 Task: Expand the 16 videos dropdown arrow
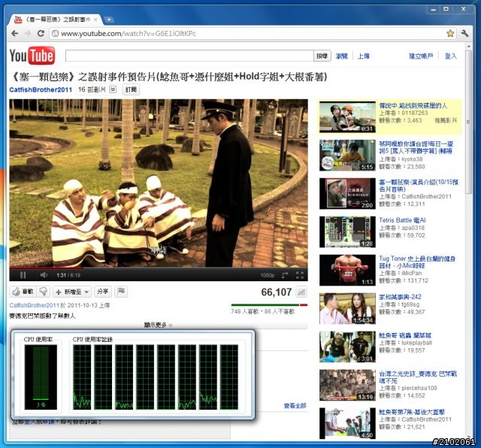point(113,89)
